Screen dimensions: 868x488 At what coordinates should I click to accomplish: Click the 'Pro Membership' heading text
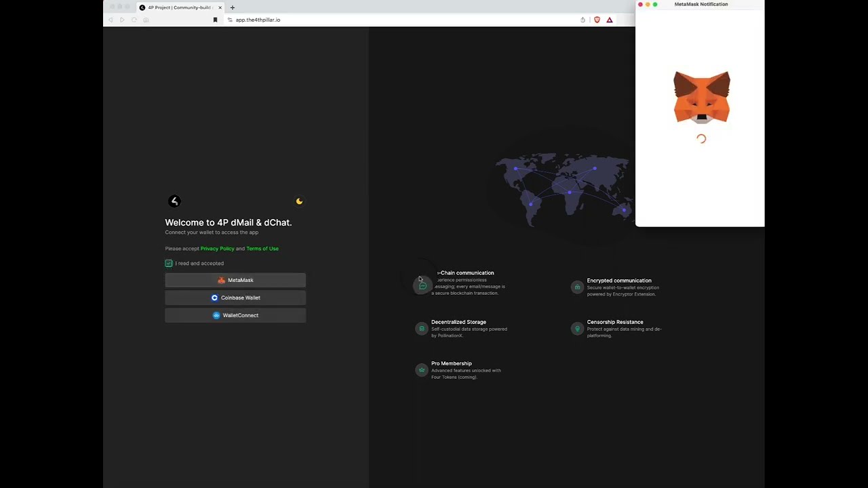(x=452, y=363)
